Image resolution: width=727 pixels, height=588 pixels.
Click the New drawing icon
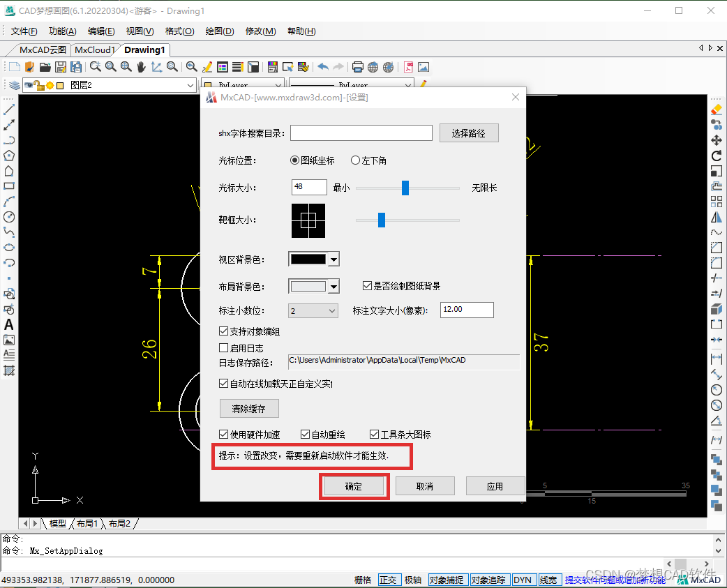click(x=15, y=67)
